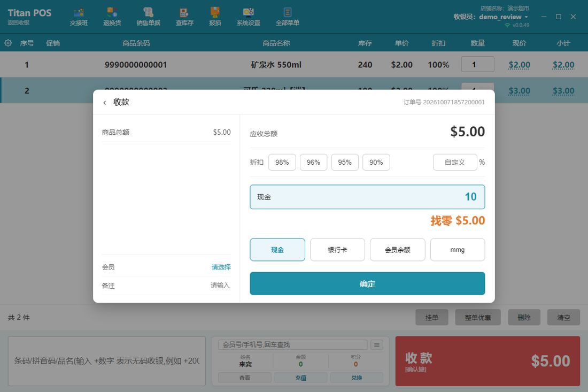Open the 系统设置 system settings icon
588x392 pixels.
pyautogui.click(x=248, y=17)
